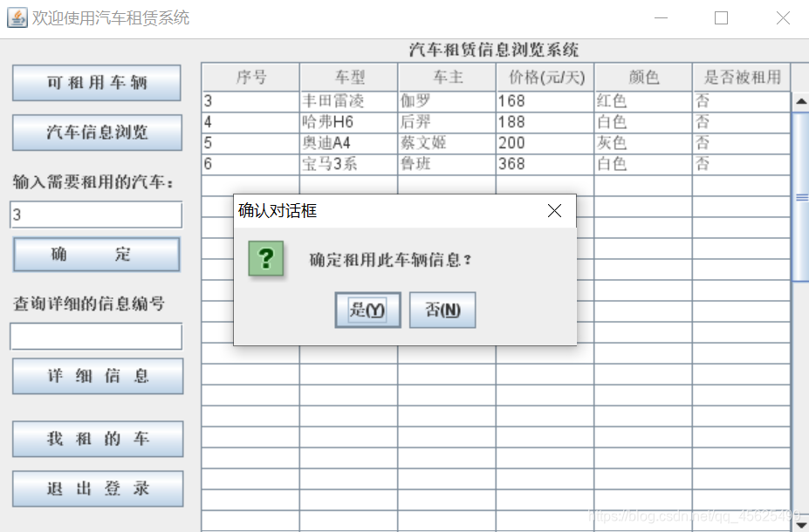Click the scrollbar up arrow
This screenshot has height=532, width=809.
tap(801, 100)
